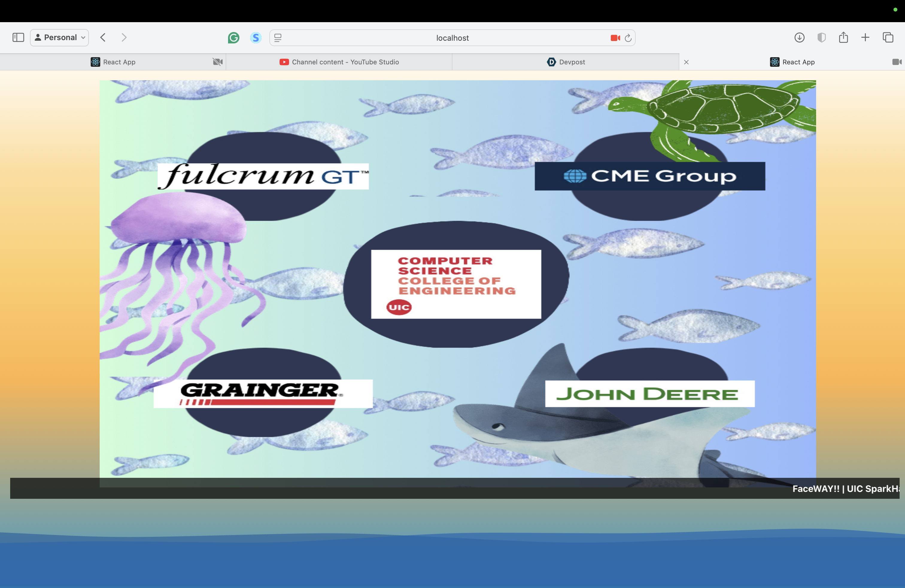
Task: Go back to previous page
Action: point(103,37)
